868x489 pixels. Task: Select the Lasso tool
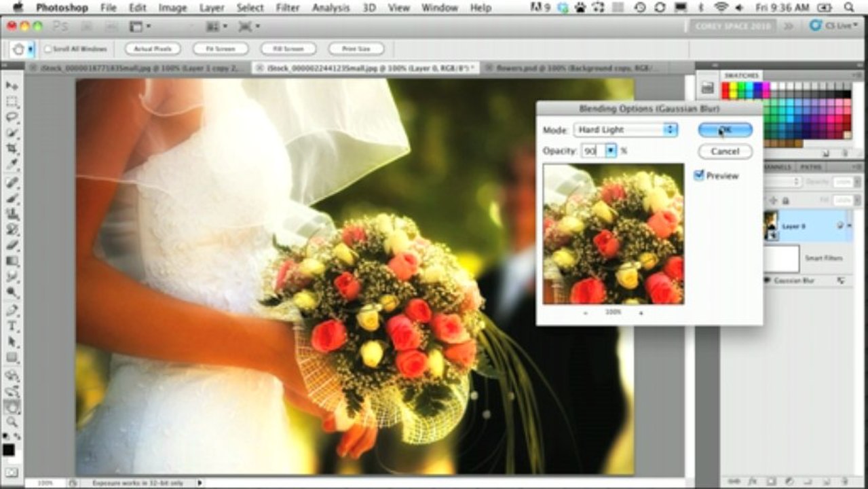[12, 117]
